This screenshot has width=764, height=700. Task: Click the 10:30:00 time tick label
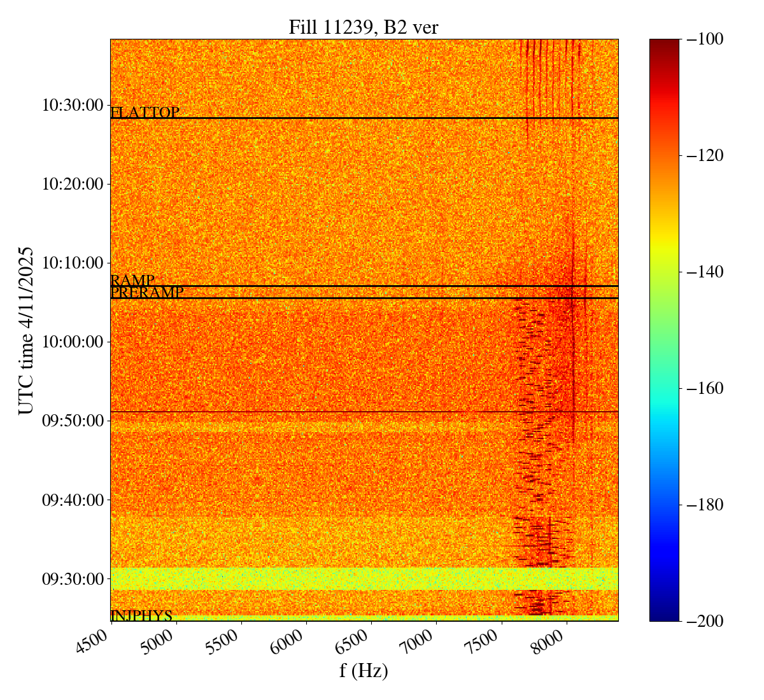73,105
